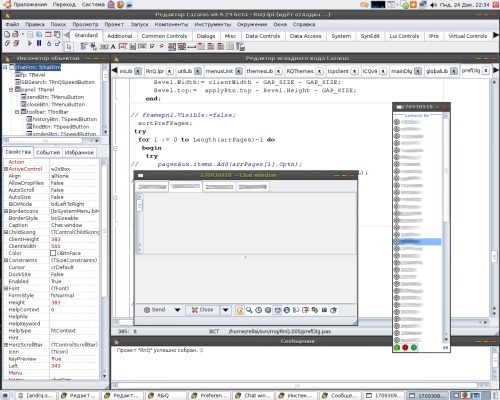Open the dropdown arrow next to Close

[x=226, y=310]
